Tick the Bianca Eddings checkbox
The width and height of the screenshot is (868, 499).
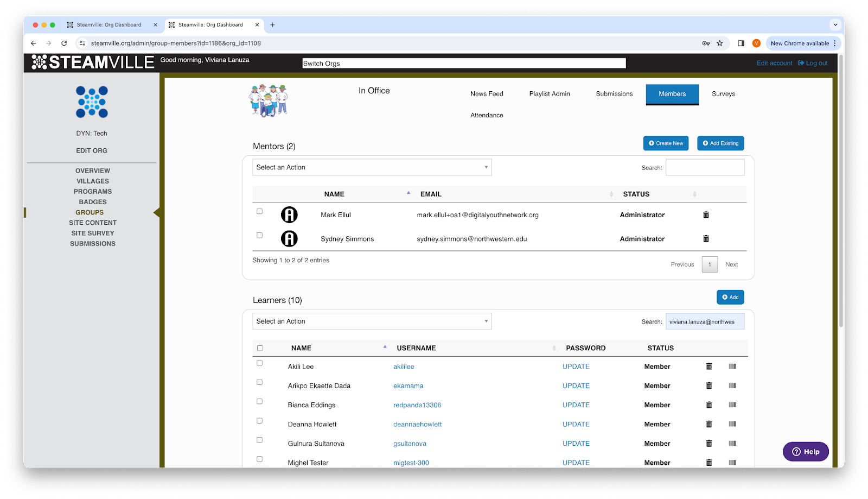pyautogui.click(x=259, y=401)
